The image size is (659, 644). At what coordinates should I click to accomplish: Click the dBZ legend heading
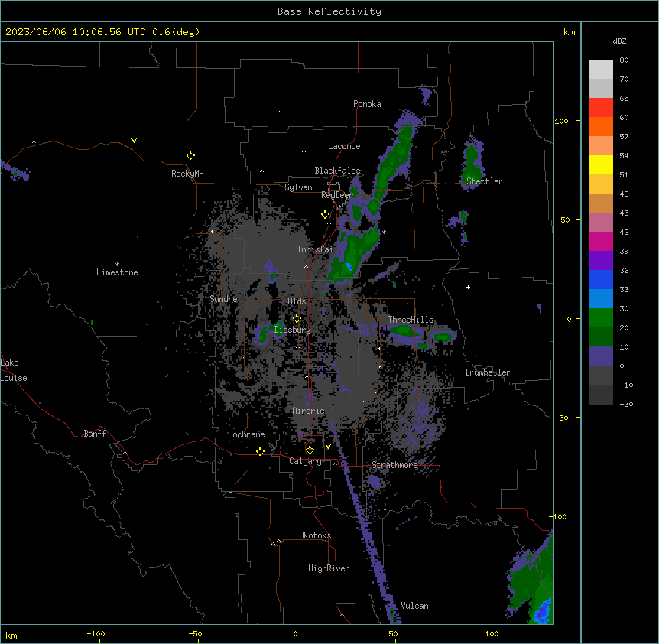(619, 41)
